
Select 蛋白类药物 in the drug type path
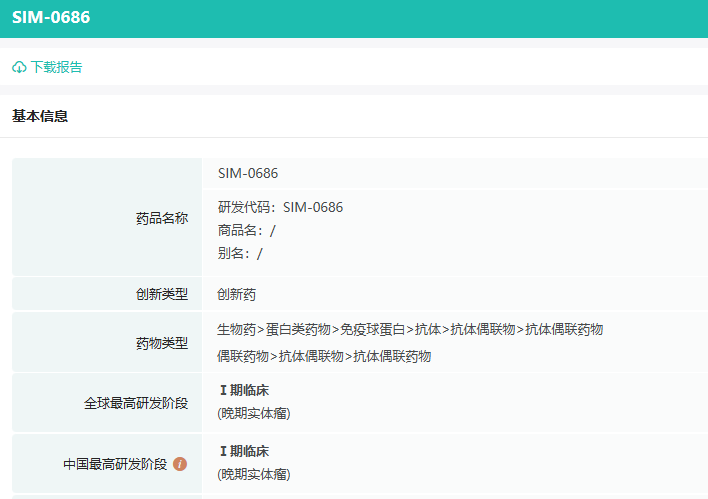click(x=298, y=329)
